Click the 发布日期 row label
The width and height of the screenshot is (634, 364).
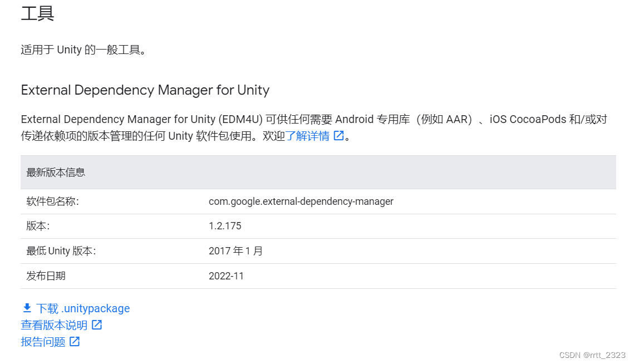46,276
